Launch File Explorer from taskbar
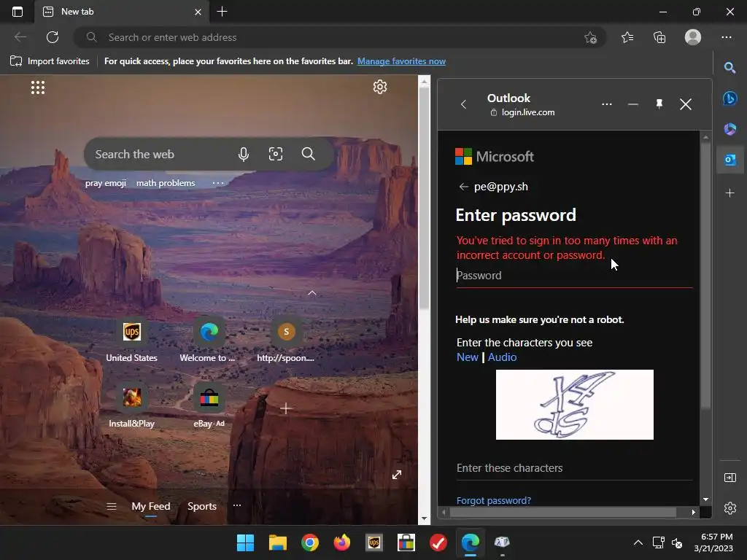The height and width of the screenshot is (560, 747). (278, 542)
